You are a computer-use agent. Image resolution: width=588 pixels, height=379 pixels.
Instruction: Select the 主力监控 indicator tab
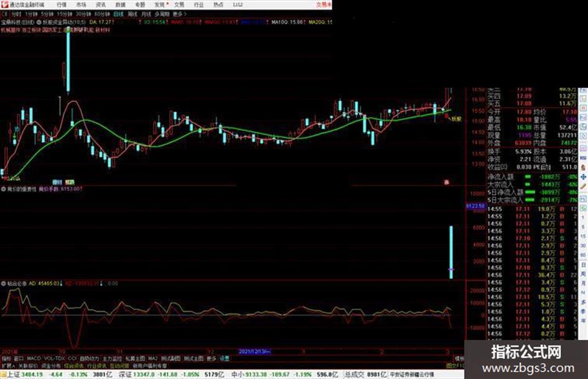click(113, 358)
